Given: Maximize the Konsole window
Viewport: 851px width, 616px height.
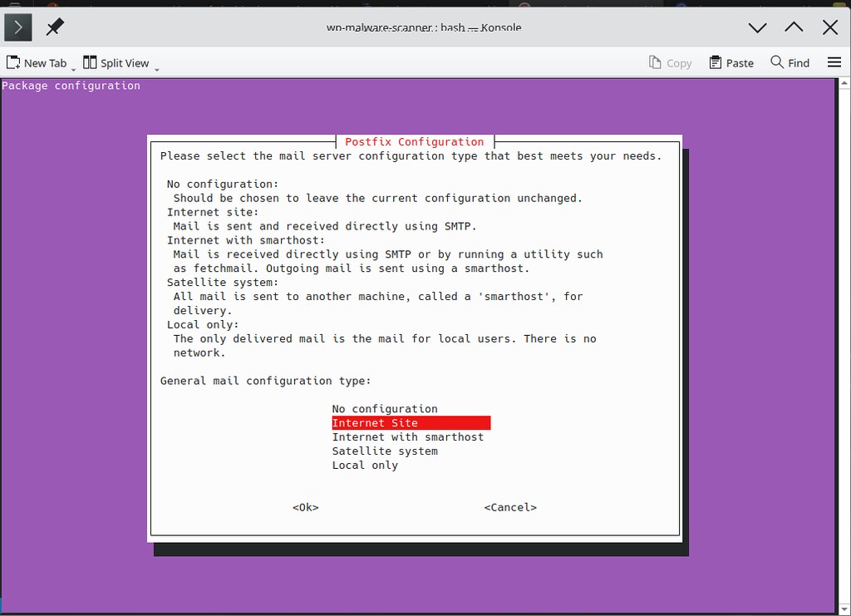Looking at the screenshot, I should point(794,27).
